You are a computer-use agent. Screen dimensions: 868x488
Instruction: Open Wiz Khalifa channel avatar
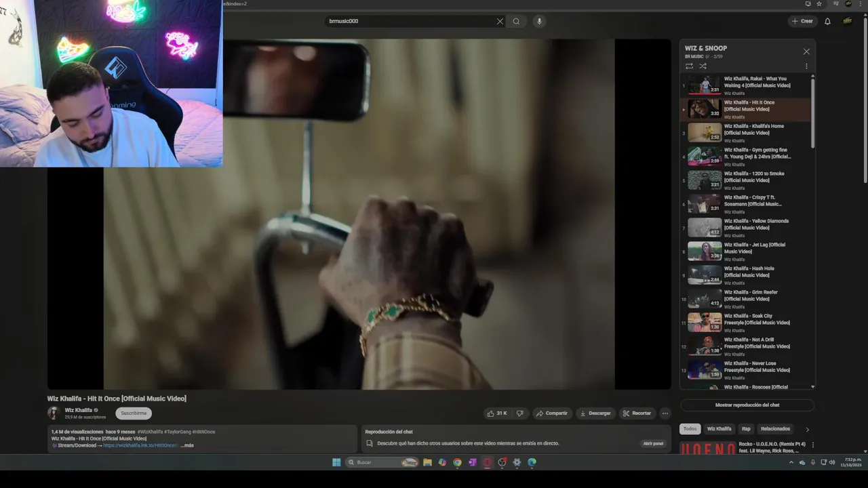[54, 413]
